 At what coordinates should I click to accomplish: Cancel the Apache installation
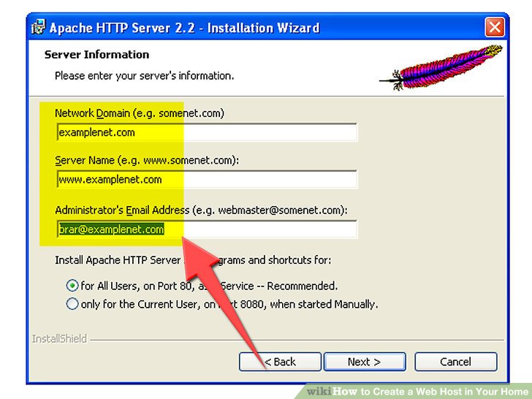[456, 362]
